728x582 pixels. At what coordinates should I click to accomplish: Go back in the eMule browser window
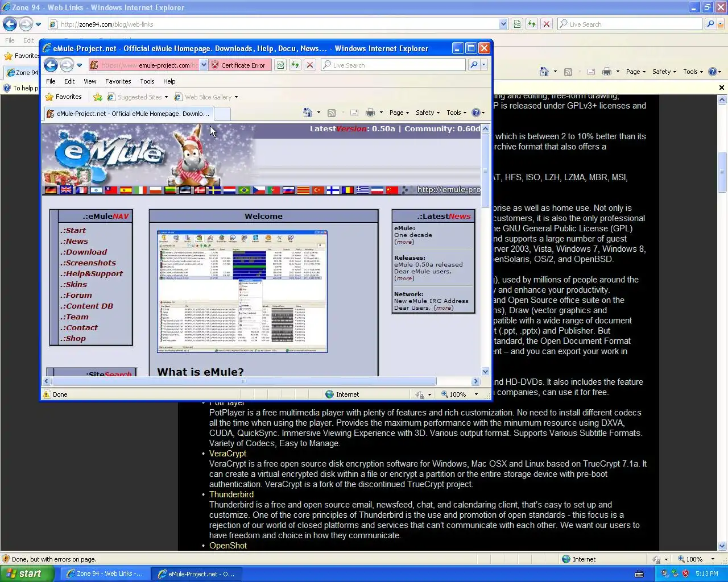coord(51,65)
